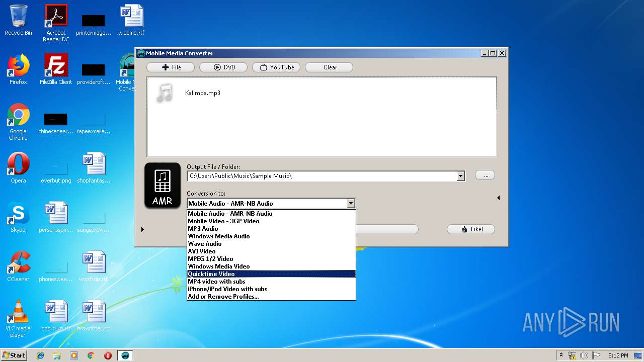Select the Kalimba.mp3 file name

(x=203, y=93)
